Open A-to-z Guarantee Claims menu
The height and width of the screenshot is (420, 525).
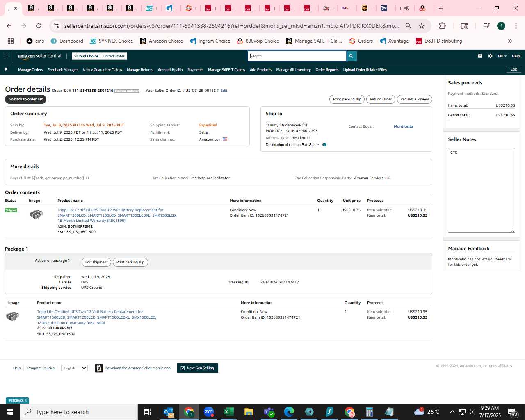tap(102, 70)
